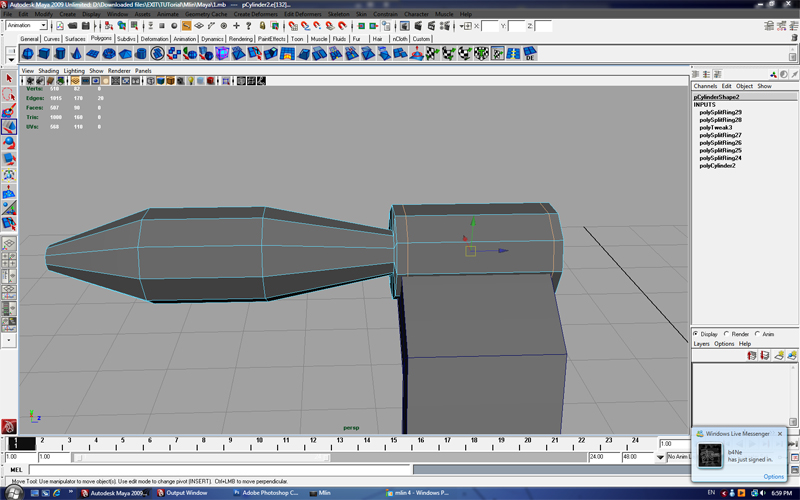
Task: Select the Render radio button
Action: point(726,334)
